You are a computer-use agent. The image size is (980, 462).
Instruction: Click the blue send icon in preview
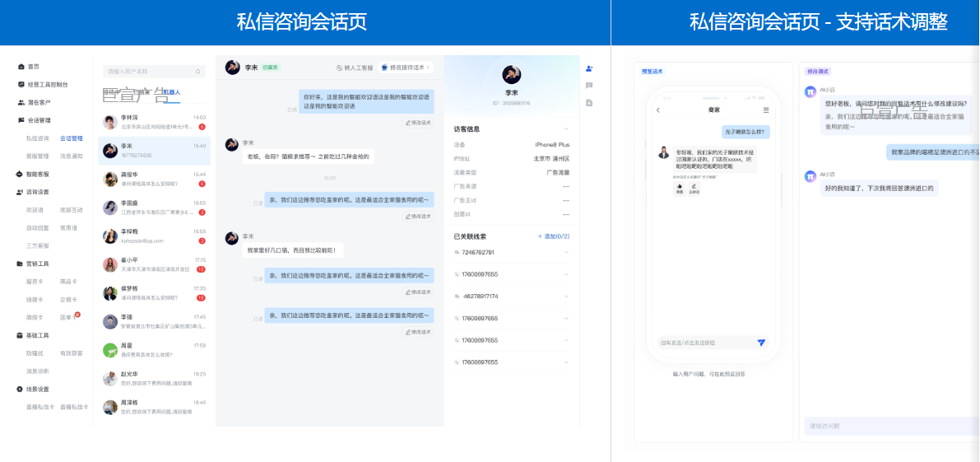coord(760,343)
